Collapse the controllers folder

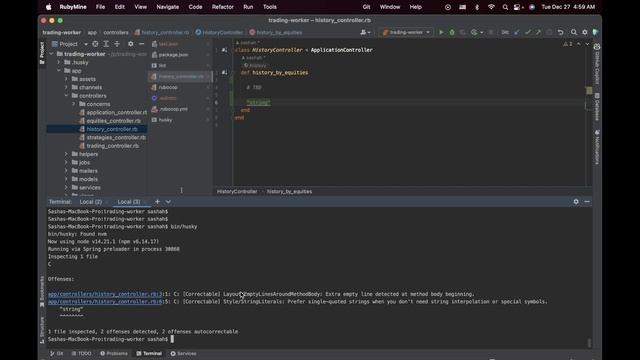pos(66,96)
